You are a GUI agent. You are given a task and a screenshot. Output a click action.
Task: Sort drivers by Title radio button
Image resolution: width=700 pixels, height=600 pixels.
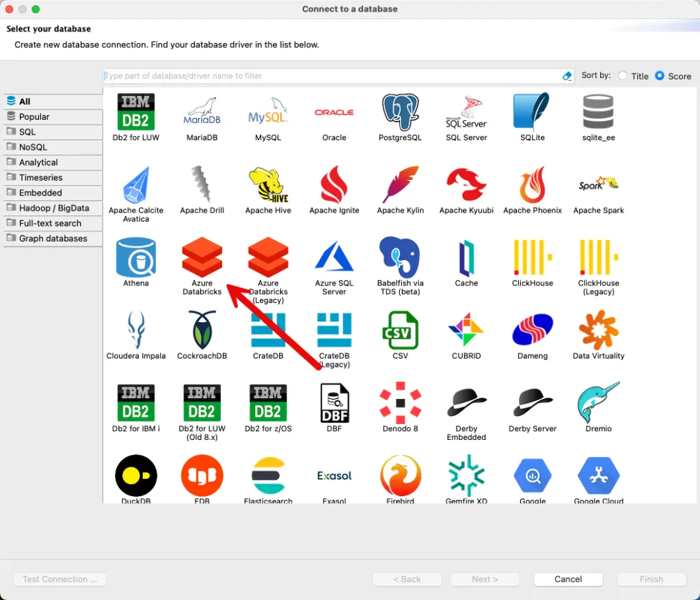623,76
